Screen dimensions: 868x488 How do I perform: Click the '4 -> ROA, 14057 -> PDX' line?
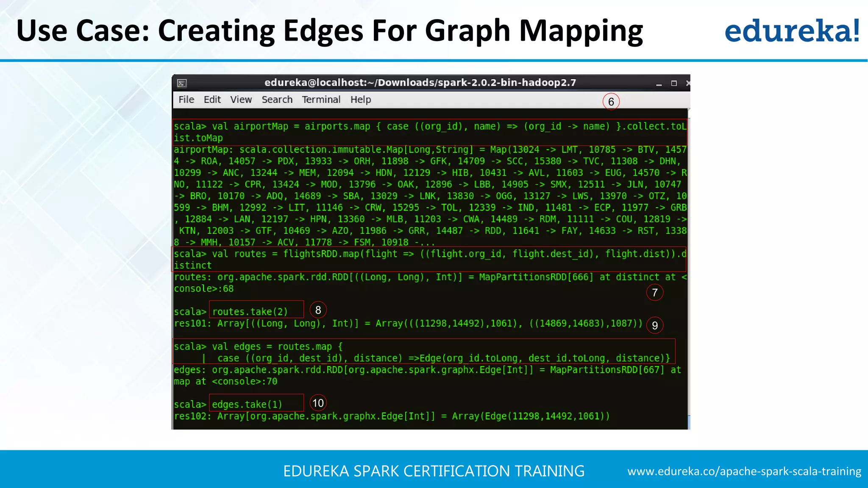427,161
